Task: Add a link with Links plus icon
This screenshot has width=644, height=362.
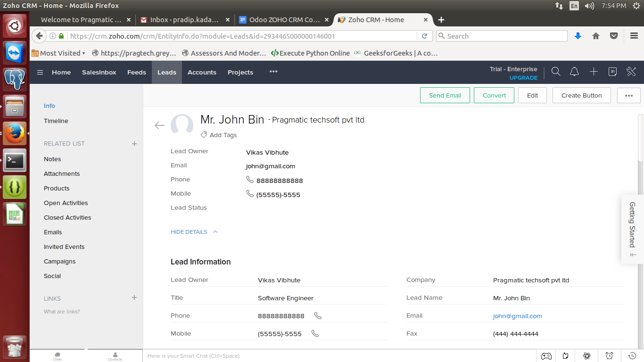Action: click(x=134, y=297)
